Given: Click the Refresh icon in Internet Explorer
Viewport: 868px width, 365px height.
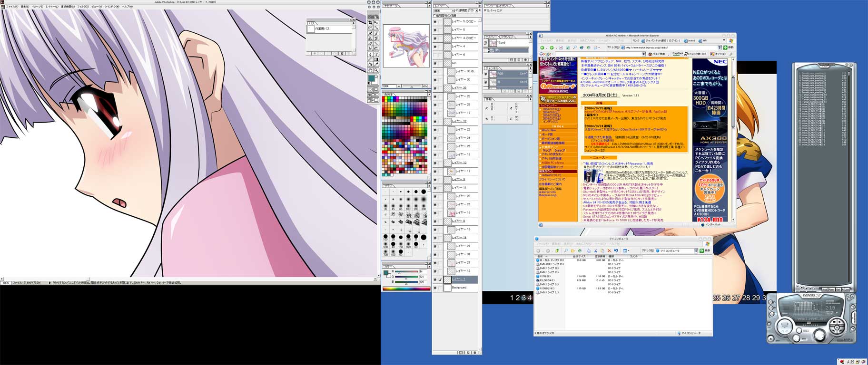Looking at the screenshot, I should coord(568,48).
